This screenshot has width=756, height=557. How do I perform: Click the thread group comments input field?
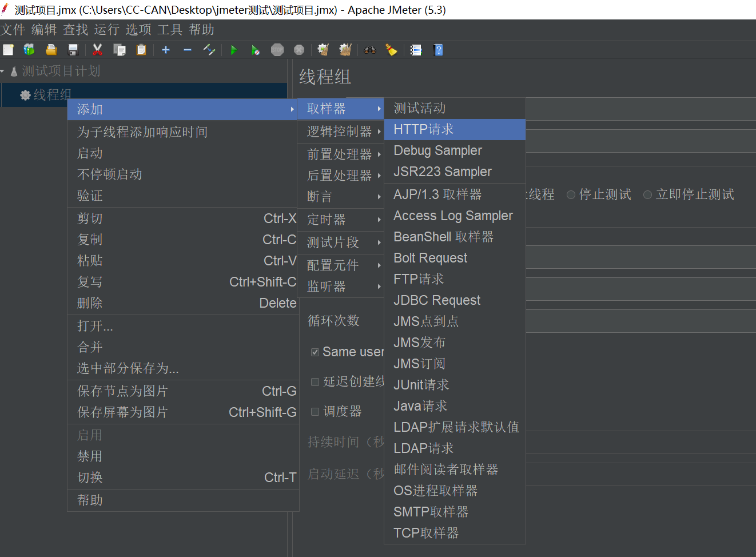pyautogui.click(x=640, y=141)
